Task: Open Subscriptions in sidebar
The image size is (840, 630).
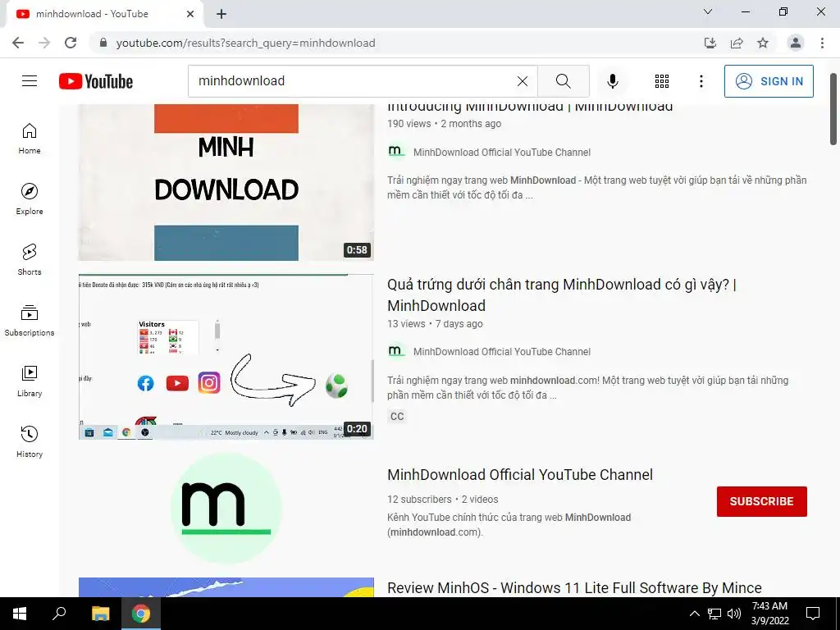Action: (x=30, y=321)
